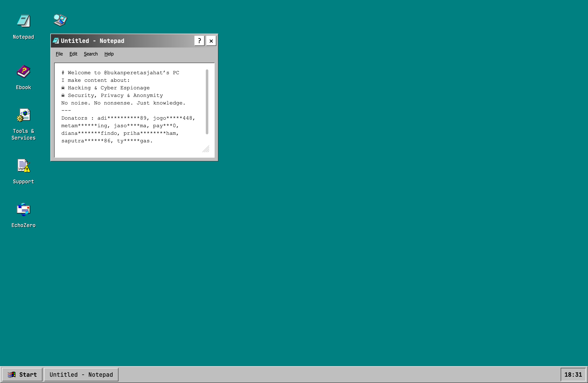
Task: Click the Windows logo on Start
Action: tap(12, 375)
